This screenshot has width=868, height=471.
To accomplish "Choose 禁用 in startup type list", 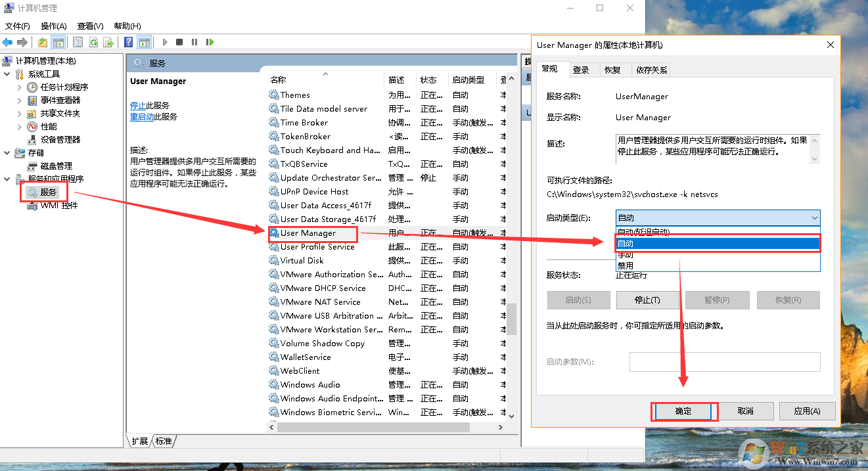I will pyautogui.click(x=718, y=265).
